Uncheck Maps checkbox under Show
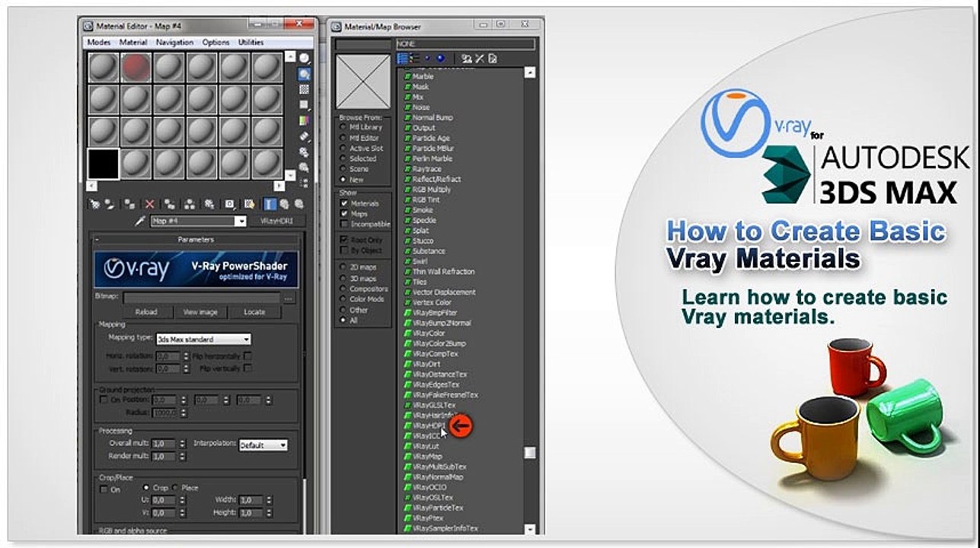980x548 pixels. (344, 214)
